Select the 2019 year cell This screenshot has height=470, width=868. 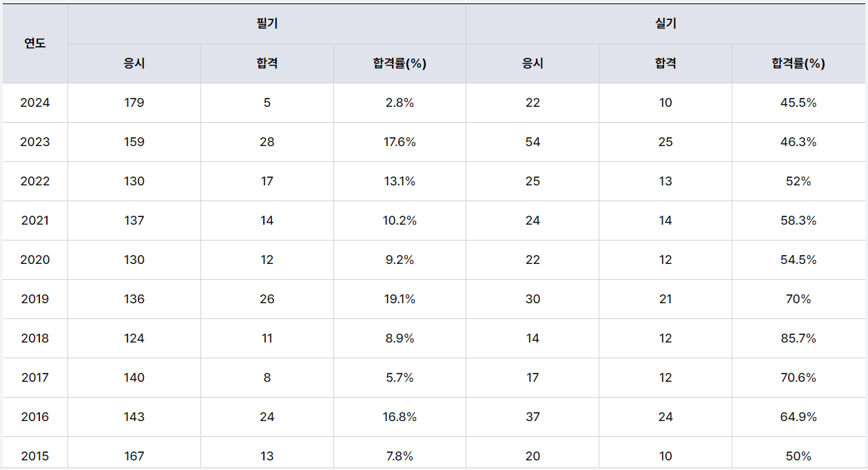[x=35, y=299]
